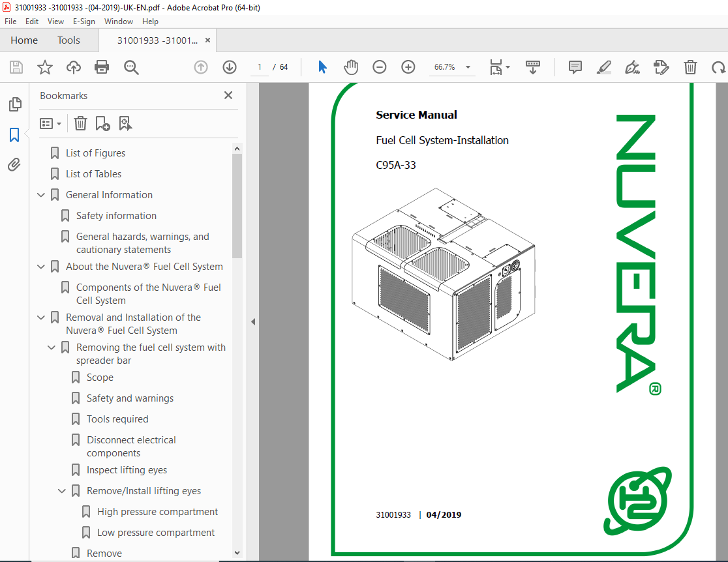The image size is (728, 562).
Task: Jump to Safety and warnings bookmark
Action: (x=130, y=398)
